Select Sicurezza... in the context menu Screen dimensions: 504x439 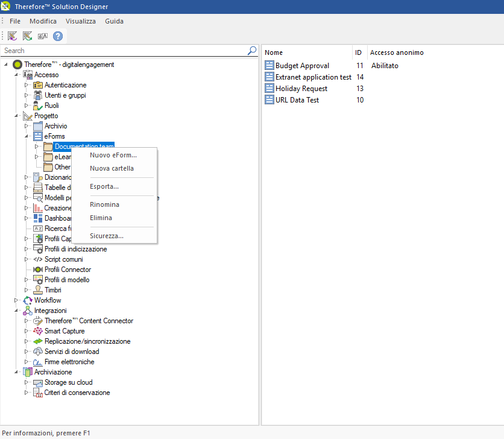click(106, 236)
